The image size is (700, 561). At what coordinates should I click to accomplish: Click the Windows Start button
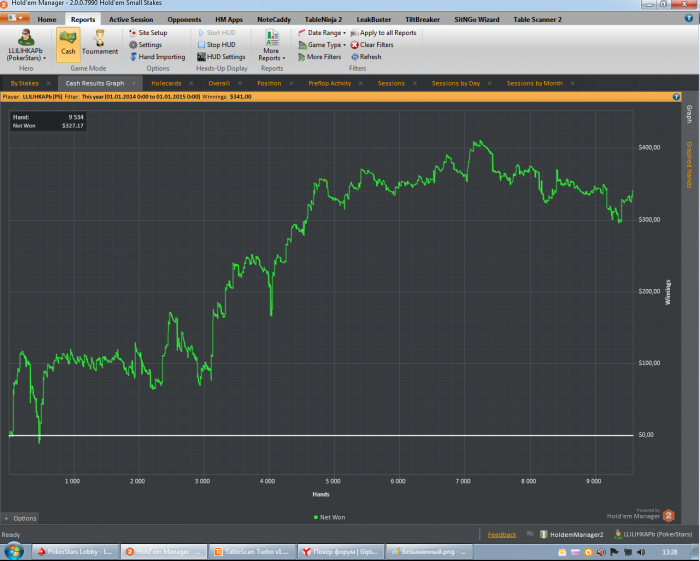tap(14, 551)
